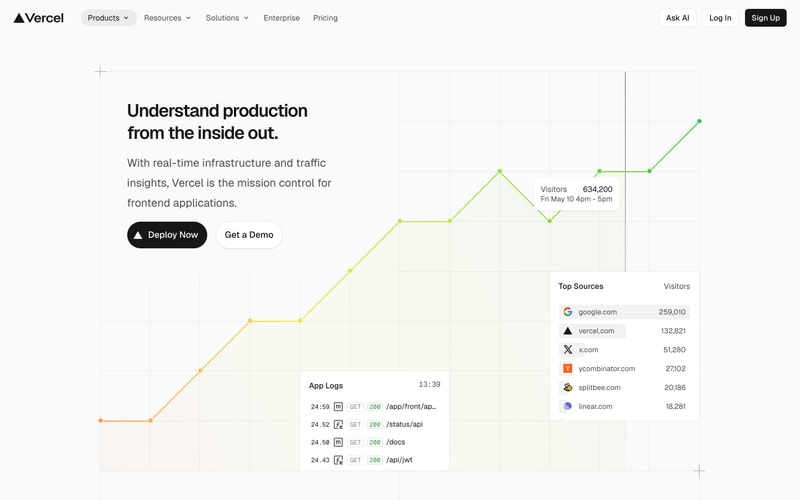Click the topmost green chart data point
This screenshot has height=500, width=800.
click(699, 121)
